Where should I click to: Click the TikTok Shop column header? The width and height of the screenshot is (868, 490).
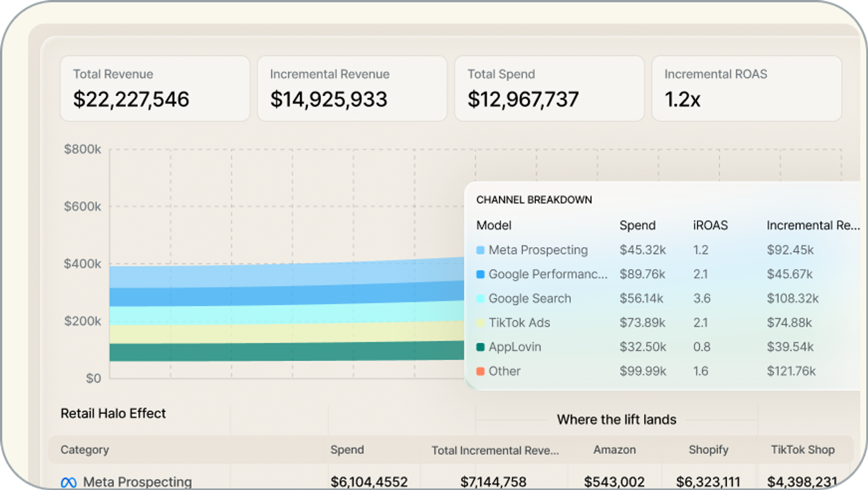pyautogui.click(x=802, y=449)
